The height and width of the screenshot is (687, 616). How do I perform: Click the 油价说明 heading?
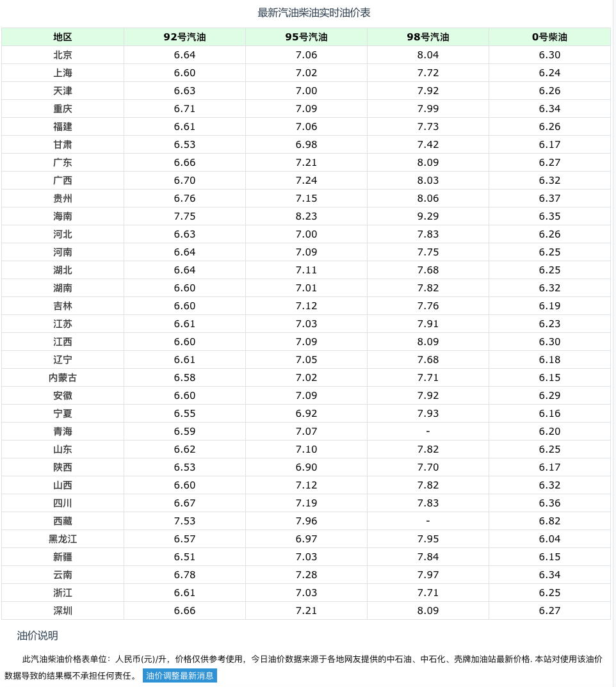37,636
